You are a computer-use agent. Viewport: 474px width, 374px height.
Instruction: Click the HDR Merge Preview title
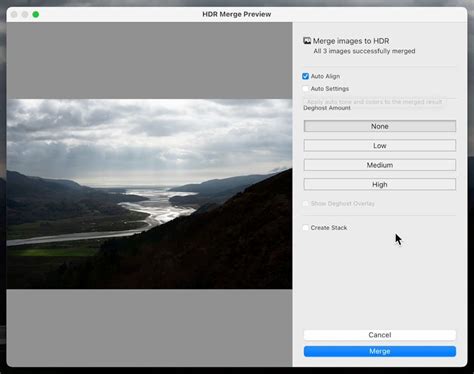coord(237,14)
